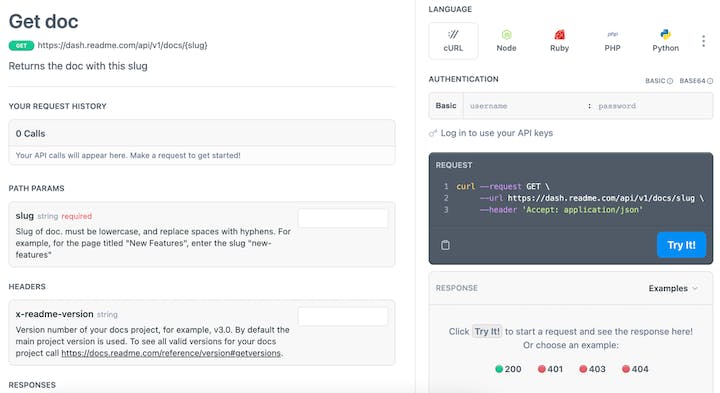This screenshot has height=393, width=720.
Task: Switch authentication to BASIC mode
Action: click(x=655, y=81)
